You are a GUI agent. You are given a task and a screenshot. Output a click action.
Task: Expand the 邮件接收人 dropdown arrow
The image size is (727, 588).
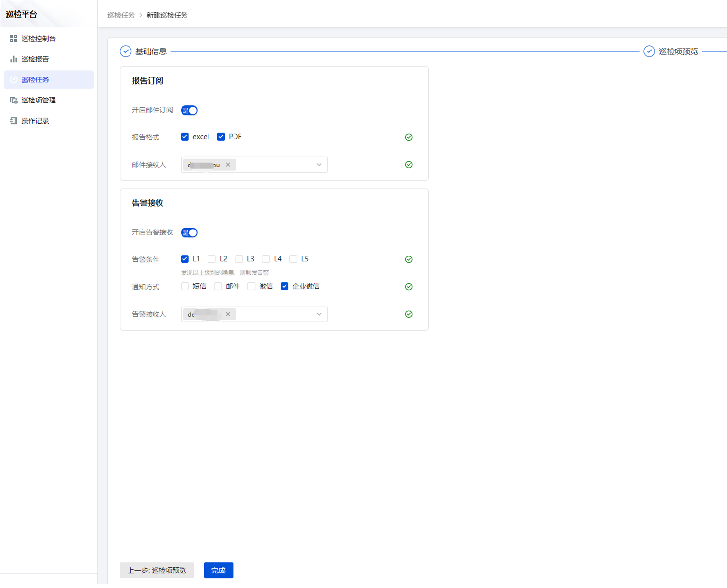pyautogui.click(x=319, y=165)
